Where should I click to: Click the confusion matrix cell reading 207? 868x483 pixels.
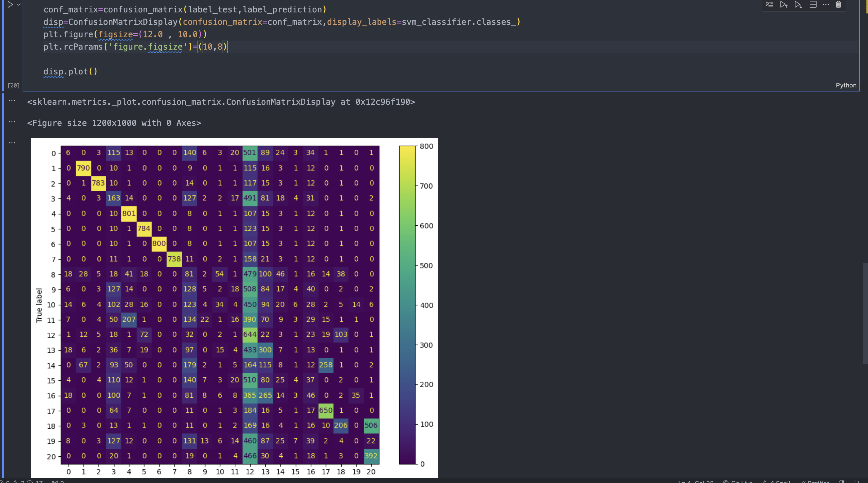coord(129,319)
